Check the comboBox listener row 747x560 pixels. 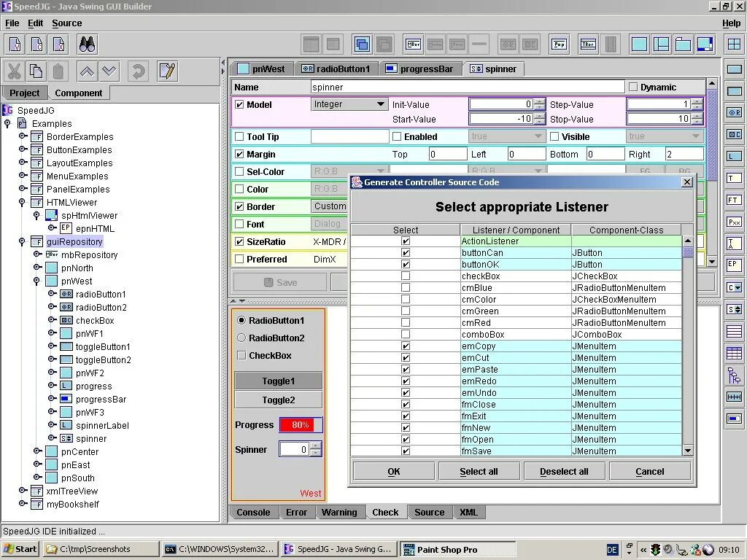[406, 334]
